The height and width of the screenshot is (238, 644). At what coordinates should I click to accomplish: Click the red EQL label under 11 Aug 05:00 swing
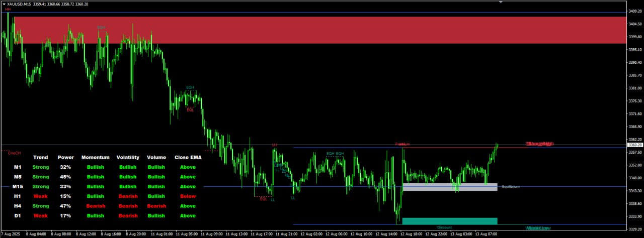coord(190,110)
